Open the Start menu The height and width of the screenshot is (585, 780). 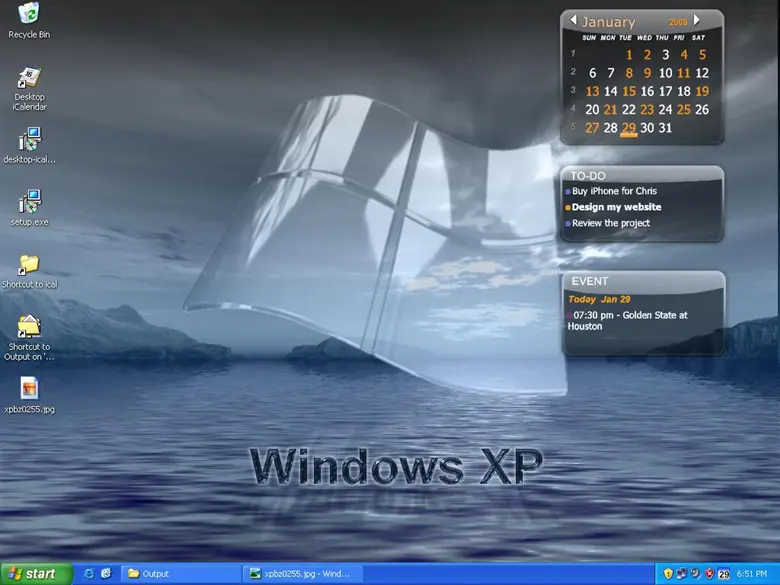pyautogui.click(x=37, y=574)
